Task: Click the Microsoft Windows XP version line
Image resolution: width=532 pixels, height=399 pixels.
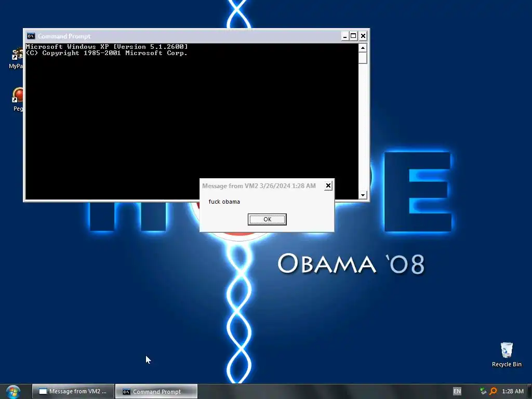Action: coord(107,46)
